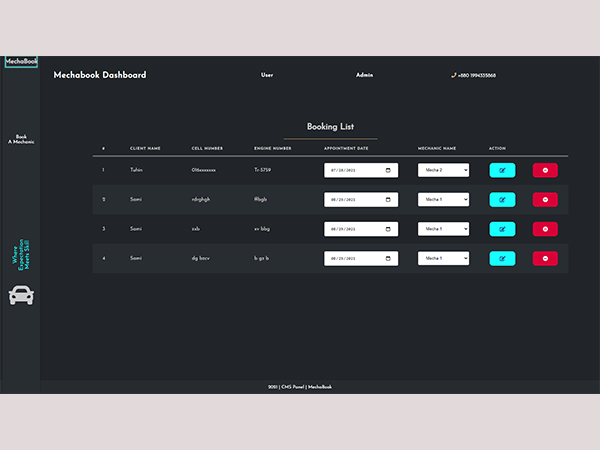
Task: Edit booking row 4
Action: click(502, 259)
